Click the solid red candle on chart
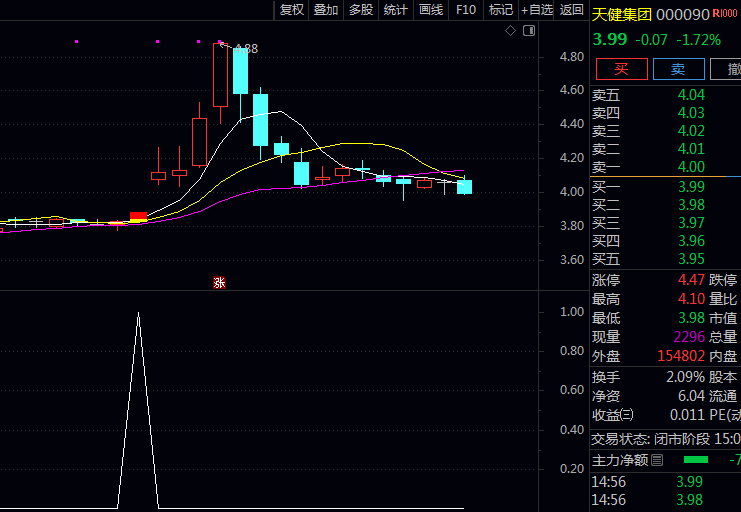 pos(139,216)
